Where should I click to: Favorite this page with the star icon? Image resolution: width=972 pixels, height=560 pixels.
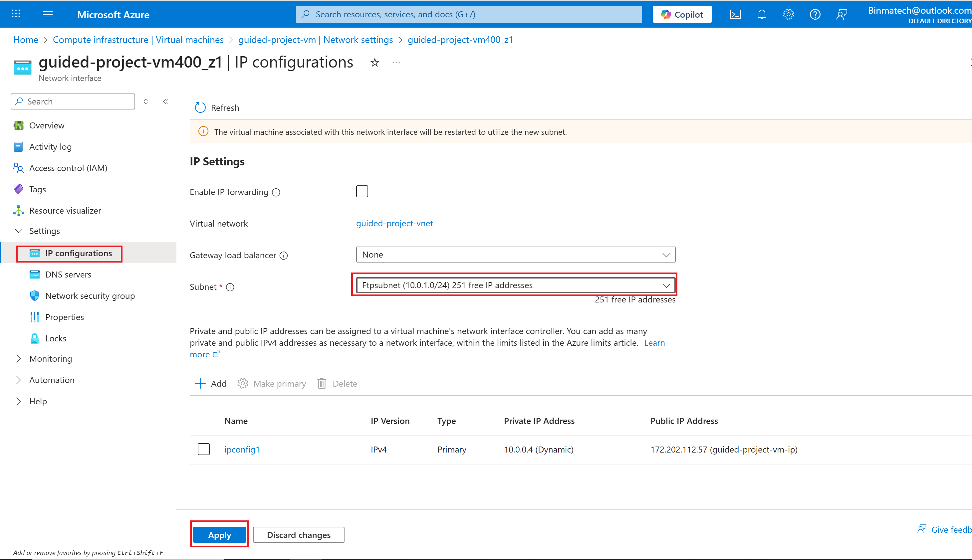(374, 63)
